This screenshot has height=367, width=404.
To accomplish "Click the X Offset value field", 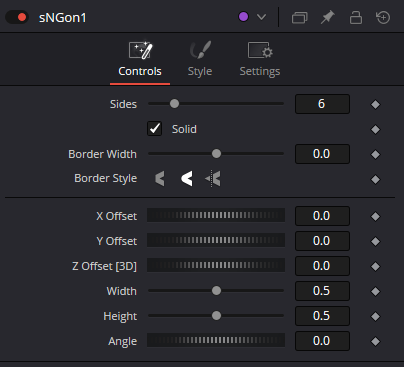I will pos(322,216).
